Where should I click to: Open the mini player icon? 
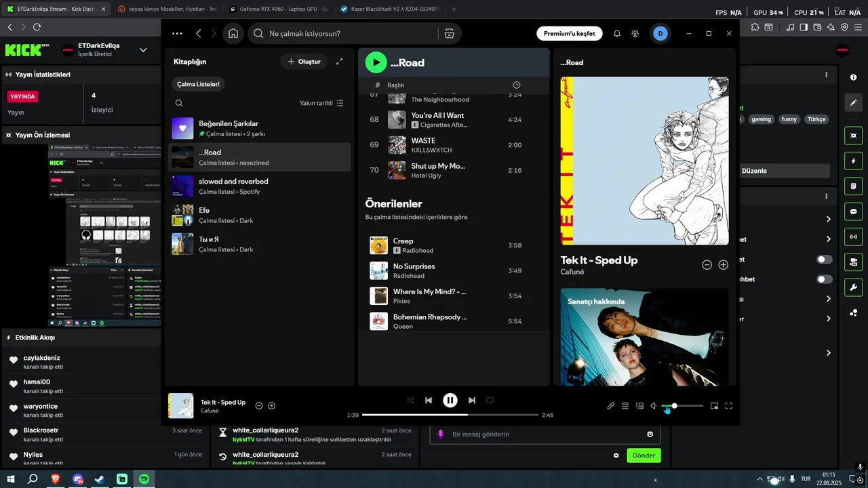[714, 406]
